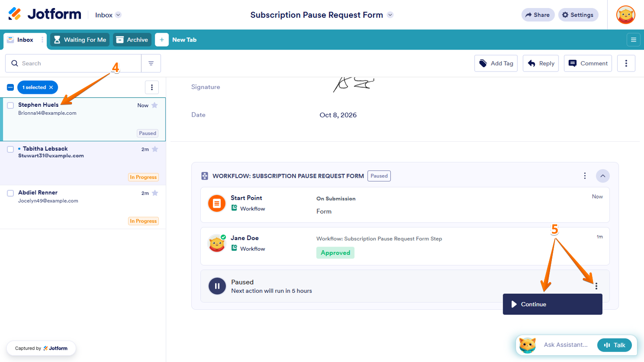Check the Abdiel Renner checkbox
The width and height of the screenshot is (644, 362).
point(10,193)
